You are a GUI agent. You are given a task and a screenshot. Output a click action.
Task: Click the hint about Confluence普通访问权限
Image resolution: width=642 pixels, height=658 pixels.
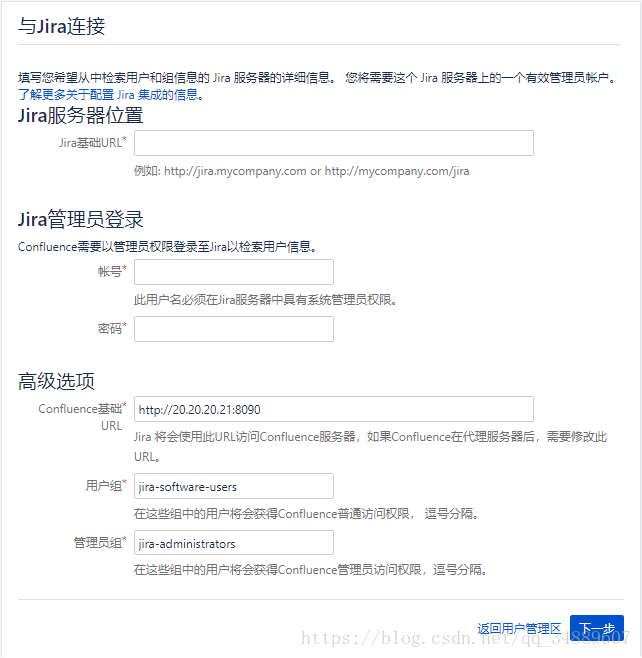[x=306, y=514]
